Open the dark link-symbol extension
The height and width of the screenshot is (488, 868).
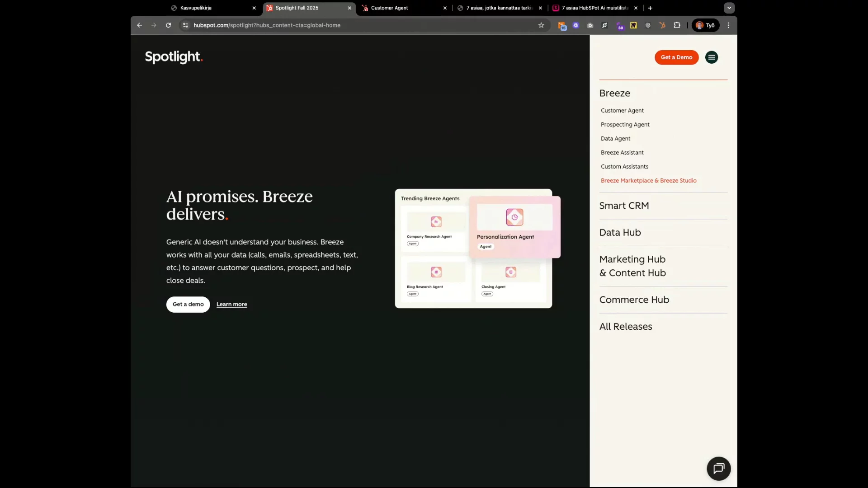(604, 25)
